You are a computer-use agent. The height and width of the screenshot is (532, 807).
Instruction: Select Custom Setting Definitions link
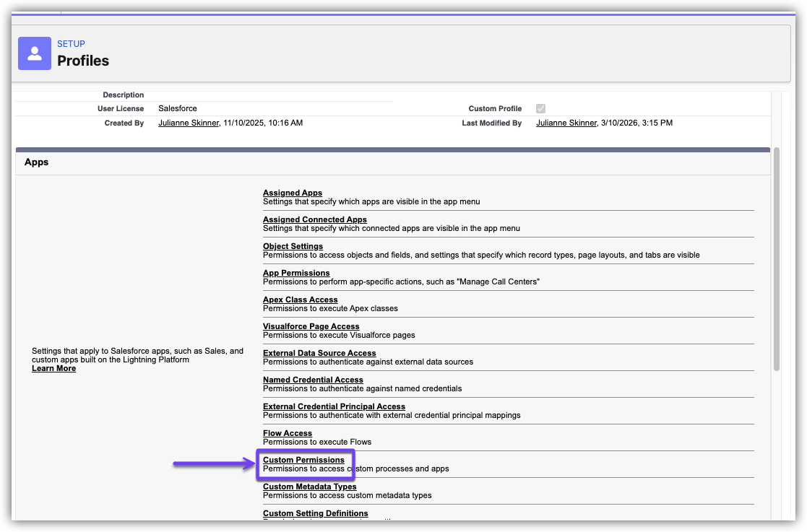(x=315, y=513)
